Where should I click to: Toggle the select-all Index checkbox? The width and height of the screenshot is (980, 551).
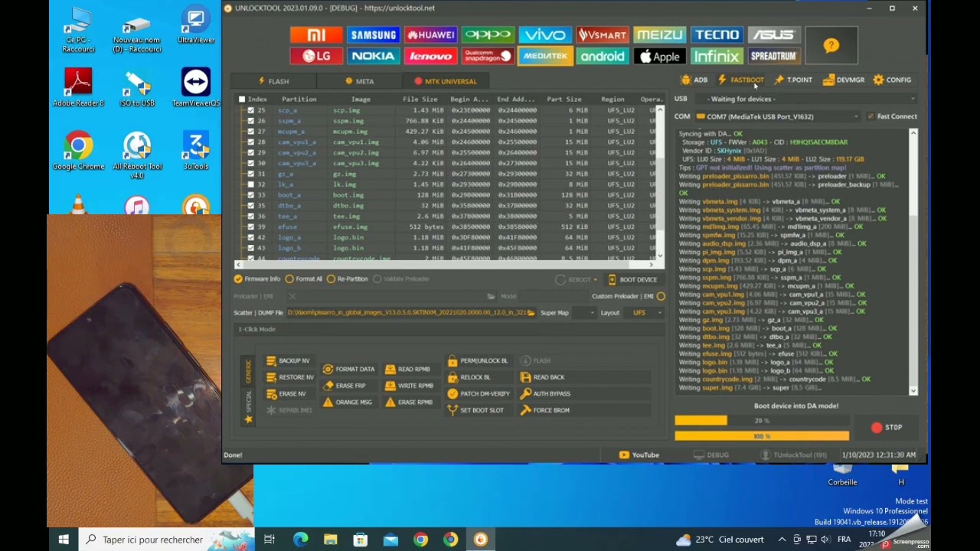(242, 99)
